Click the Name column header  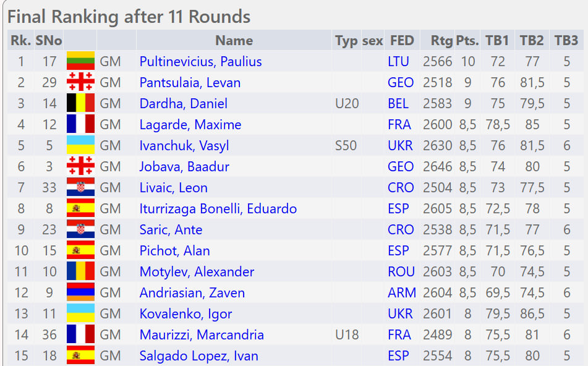[x=234, y=41]
